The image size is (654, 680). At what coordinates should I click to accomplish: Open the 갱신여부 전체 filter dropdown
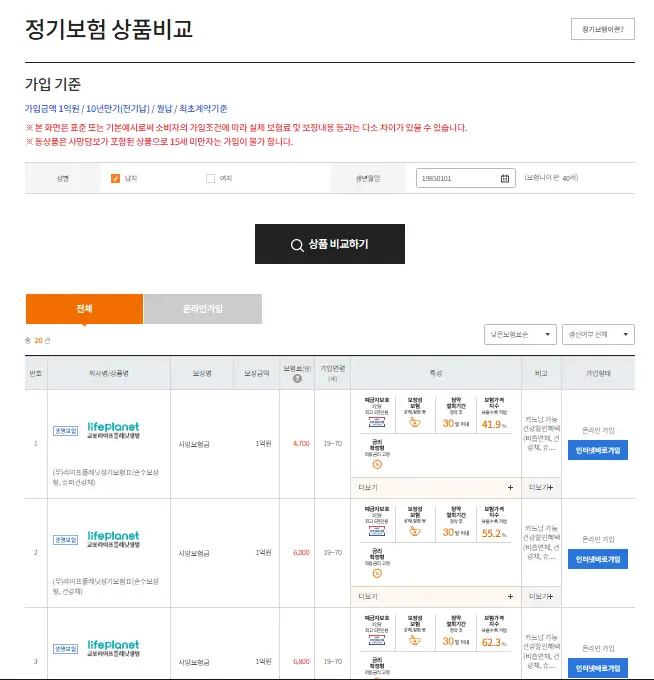pyautogui.click(x=598, y=334)
